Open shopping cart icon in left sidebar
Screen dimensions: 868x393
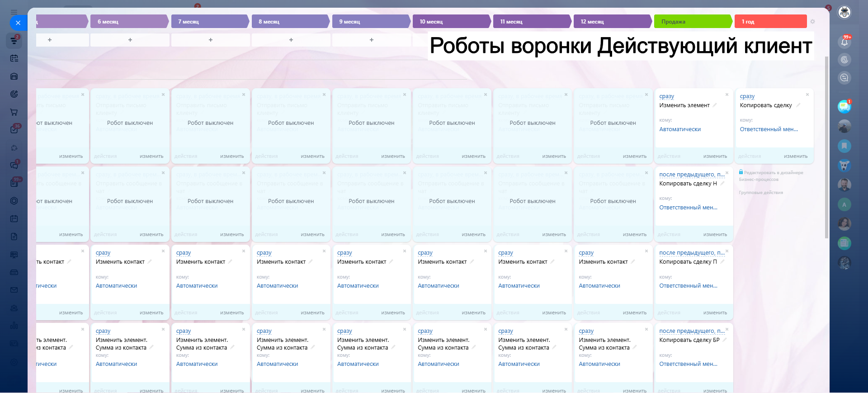(x=14, y=112)
